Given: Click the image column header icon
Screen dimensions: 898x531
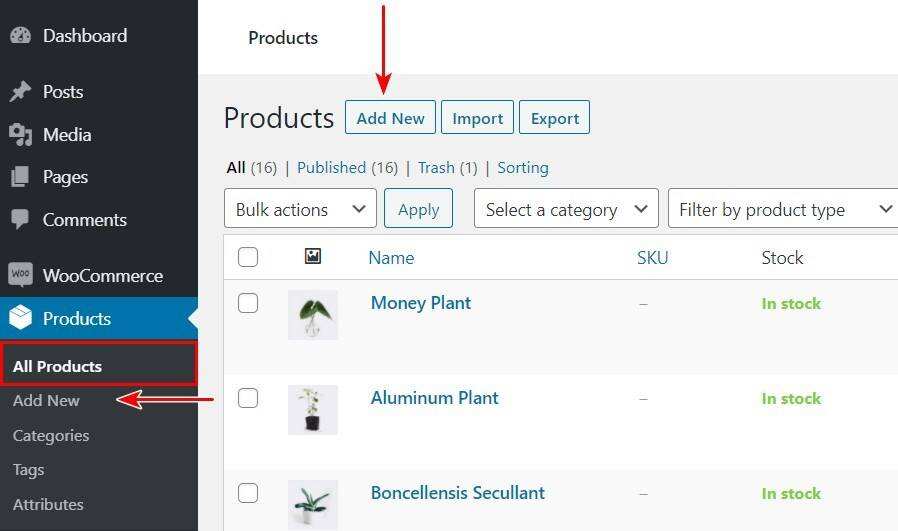Looking at the screenshot, I should pyautogui.click(x=313, y=257).
